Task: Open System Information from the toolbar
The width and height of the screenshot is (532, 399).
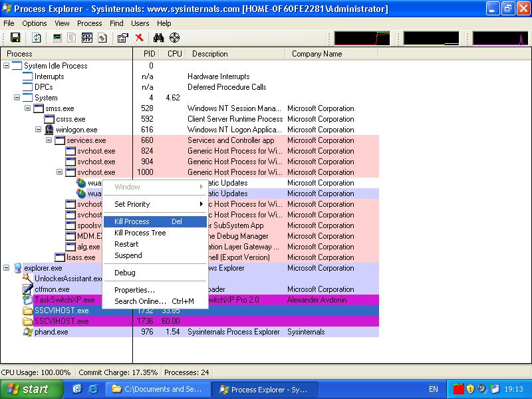Action: pyautogui.click(x=57, y=38)
